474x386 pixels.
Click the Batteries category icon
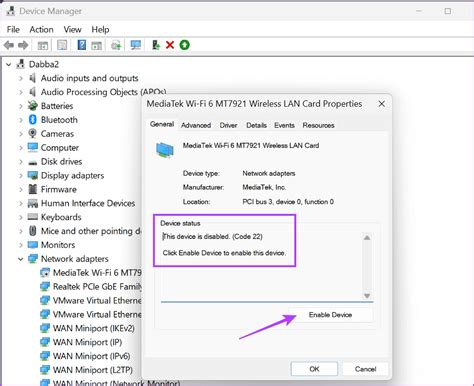pyautogui.click(x=33, y=105)
